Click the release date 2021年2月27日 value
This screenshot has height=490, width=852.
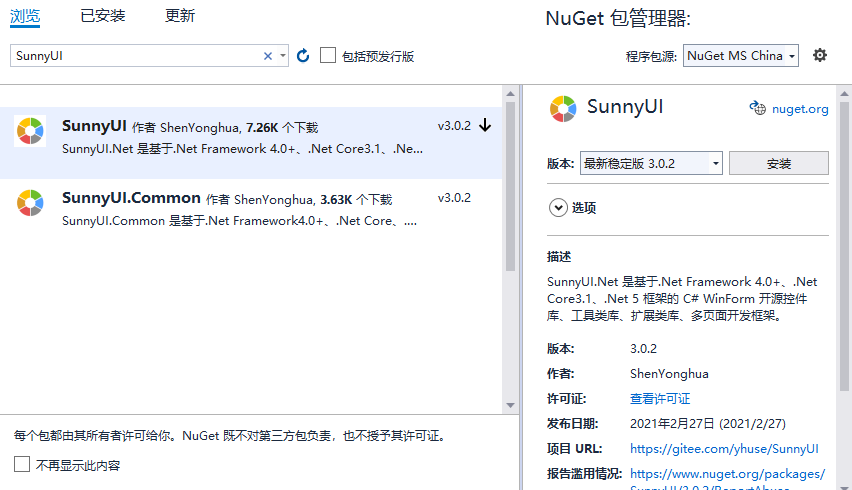(707, 424)
